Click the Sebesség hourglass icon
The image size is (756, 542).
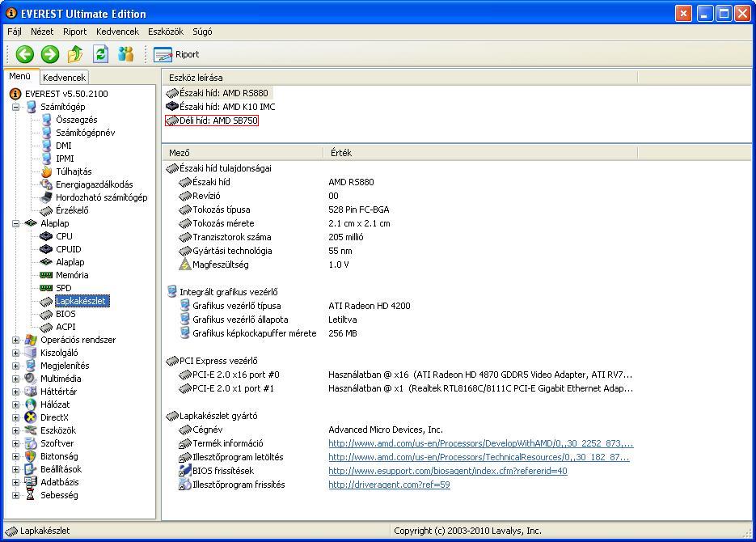(x=31, y=495)
